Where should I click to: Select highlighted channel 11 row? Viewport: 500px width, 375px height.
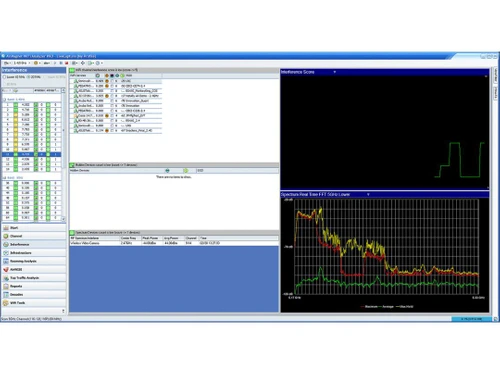pos(32,154)
